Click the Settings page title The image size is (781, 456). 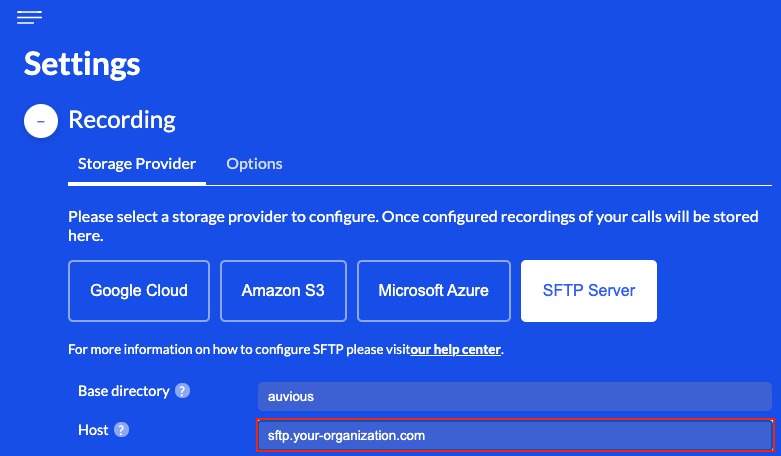pyautogui.click(x=82, y=64)
